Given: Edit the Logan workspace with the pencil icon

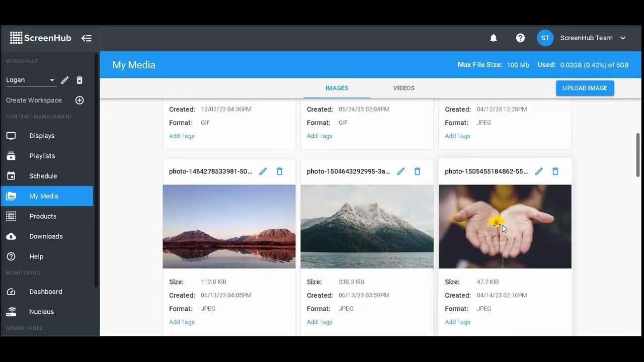Looking at the screenshot, I should coord(65,80).
